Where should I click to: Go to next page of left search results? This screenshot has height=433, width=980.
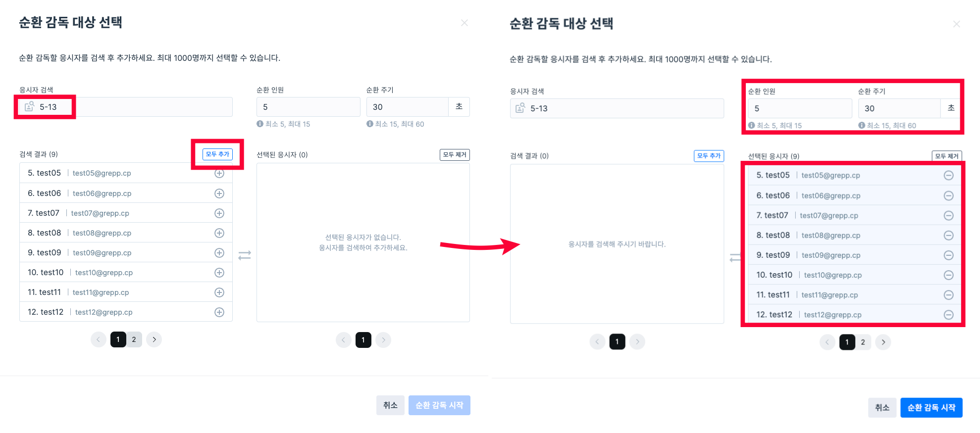tap(154, 339)
